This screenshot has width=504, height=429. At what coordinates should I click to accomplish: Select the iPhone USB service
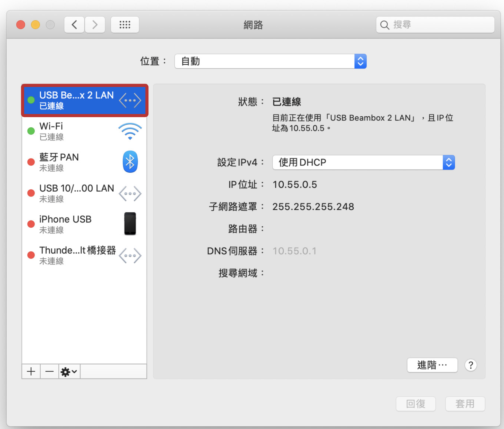coord(85,224)
